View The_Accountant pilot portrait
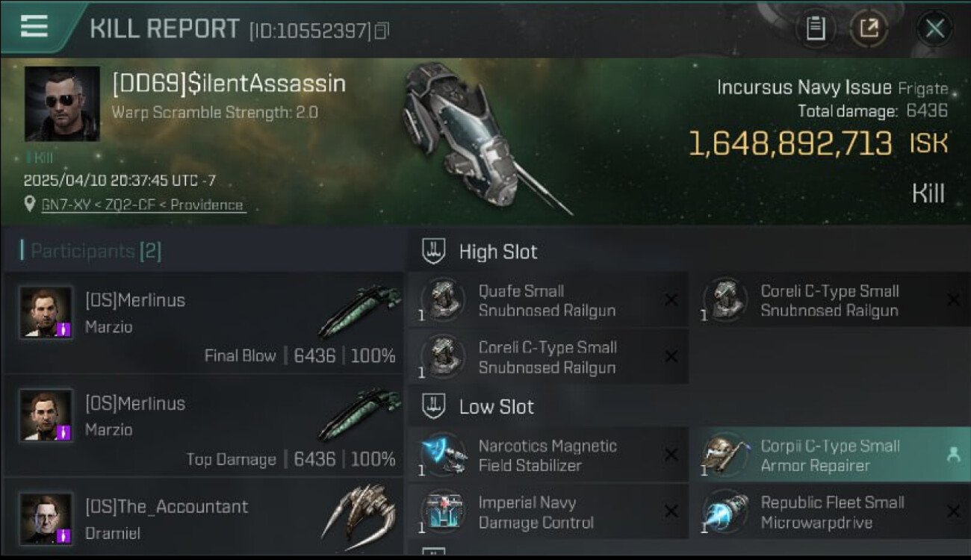 coord(46,518)
